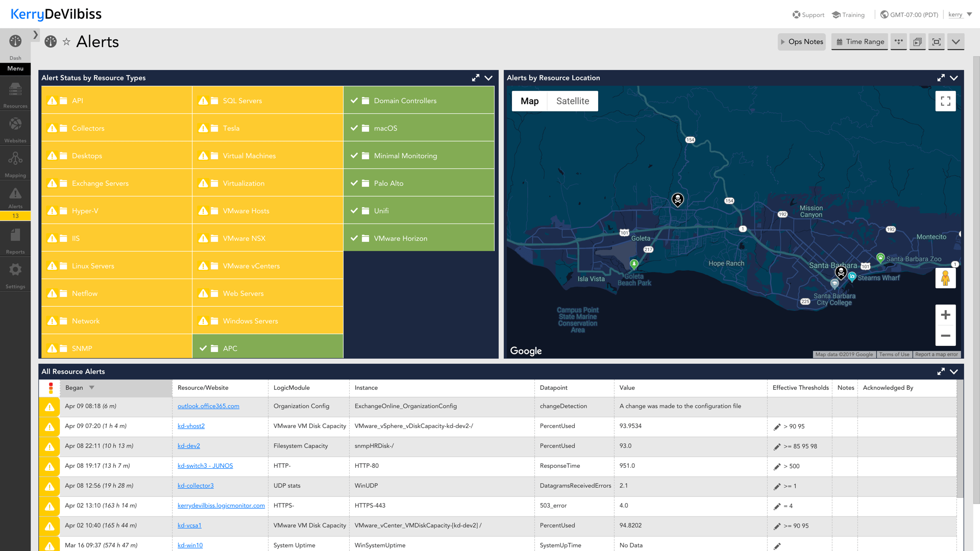Open Alert Status widget options chevron

[x=488, y=78]
